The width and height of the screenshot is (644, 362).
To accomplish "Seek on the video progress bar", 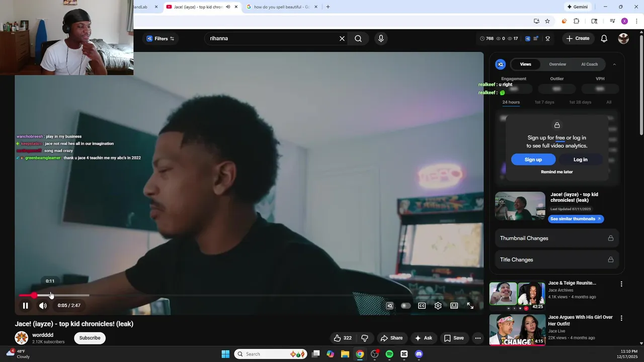I will coord(249,295).
